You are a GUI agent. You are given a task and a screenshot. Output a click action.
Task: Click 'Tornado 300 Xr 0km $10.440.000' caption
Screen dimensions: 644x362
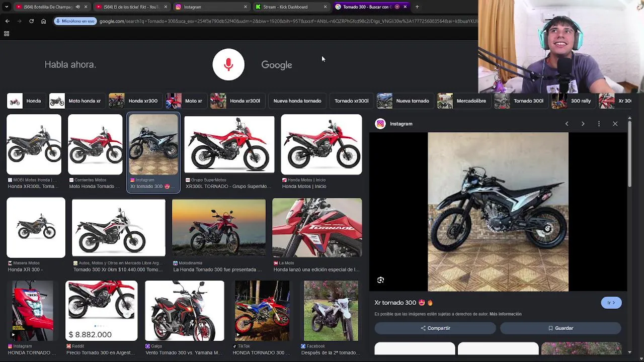click(118, 269)
